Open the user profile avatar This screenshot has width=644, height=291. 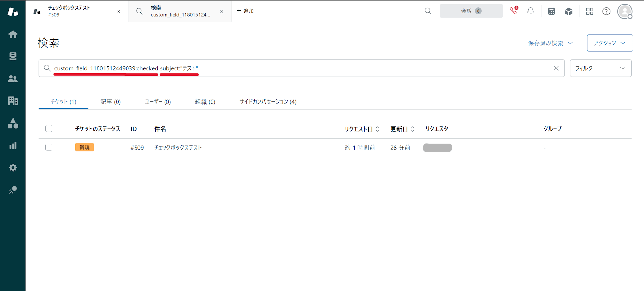[x=625, y=11]
